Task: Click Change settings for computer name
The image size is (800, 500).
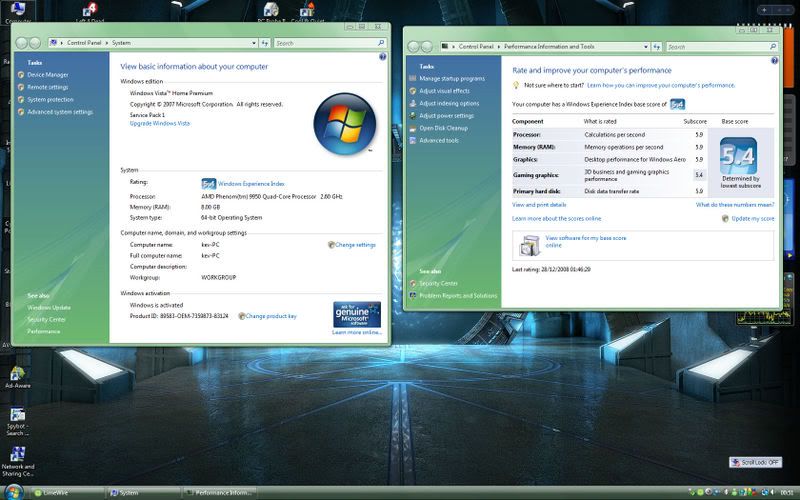Action: 355,245
